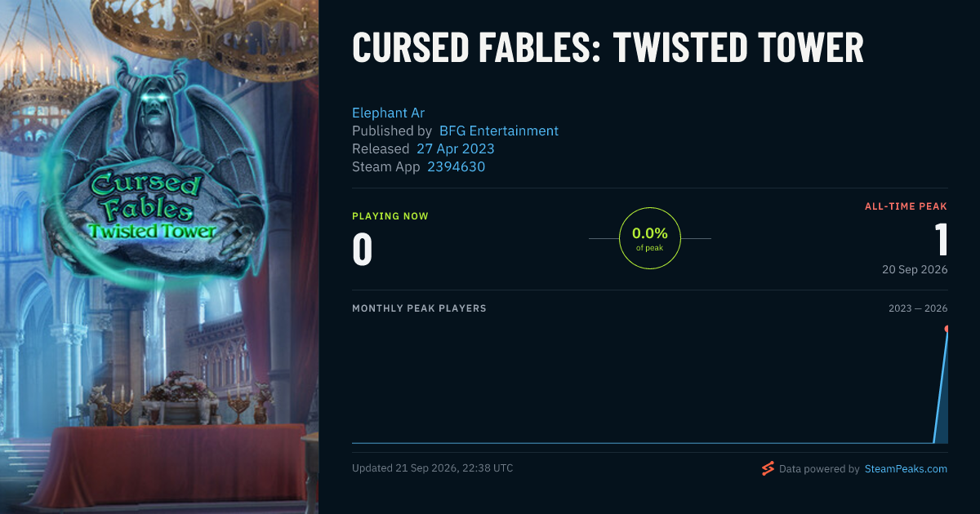Click the Updated 21 Sep 2026 timestamp
The image size is (980, 514).
click(x=433, y=468)
